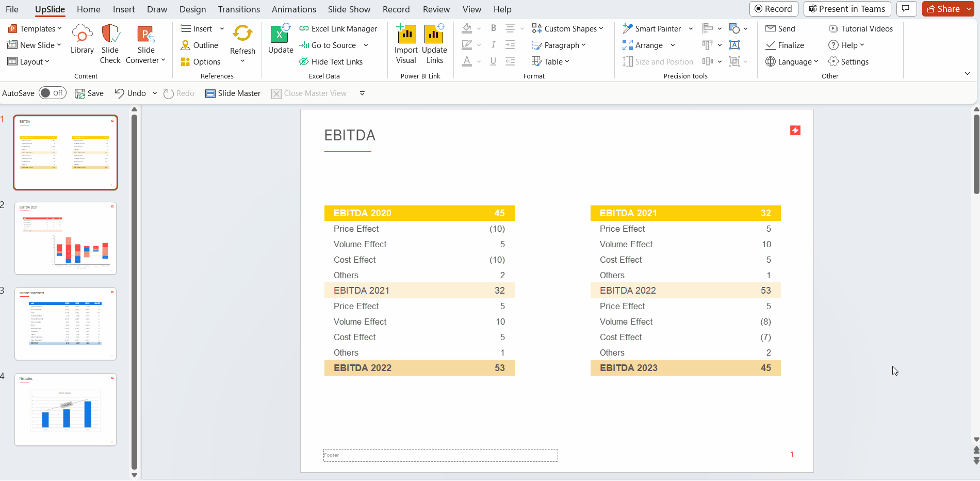Viewport: 980px width, 481px height.
Task: Click Hide Text Links
Action: [x=331, y=62]
